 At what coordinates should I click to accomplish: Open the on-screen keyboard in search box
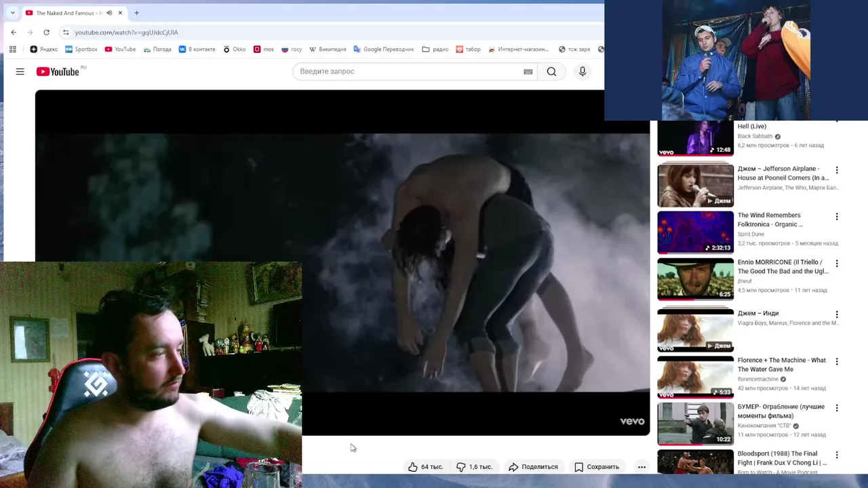click(x=528, y=72)
